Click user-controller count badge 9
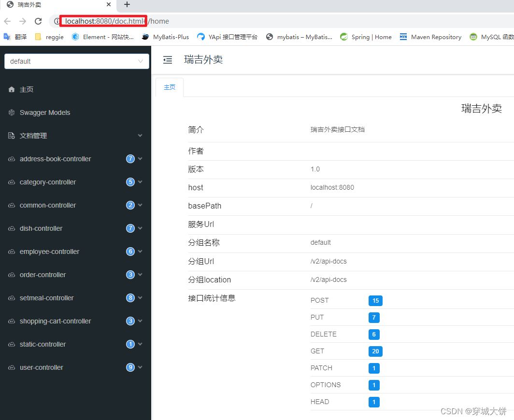This screenshot has width=514, height=420. [130, 367]
